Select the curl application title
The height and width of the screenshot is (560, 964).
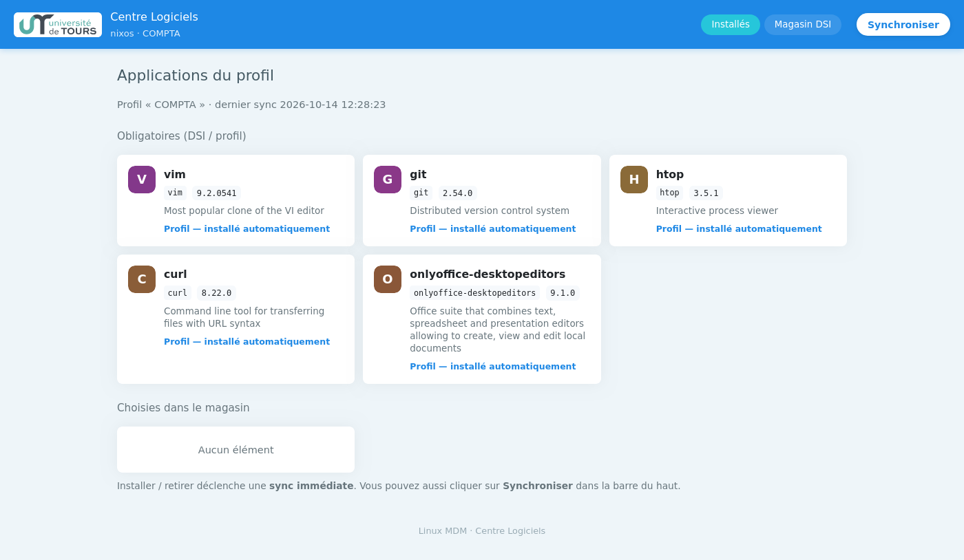176,274
